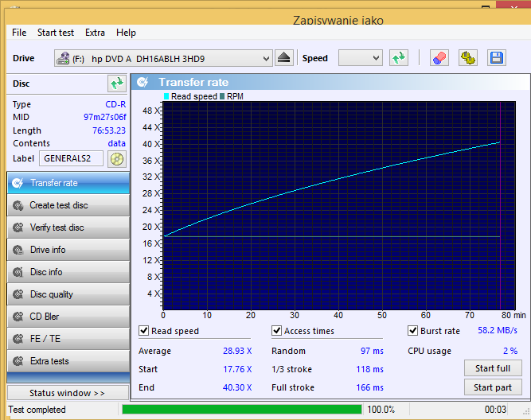Click the disc label button next to GENERALS2
This screenshot has width=531, height=420.
[x=117, y=159]
